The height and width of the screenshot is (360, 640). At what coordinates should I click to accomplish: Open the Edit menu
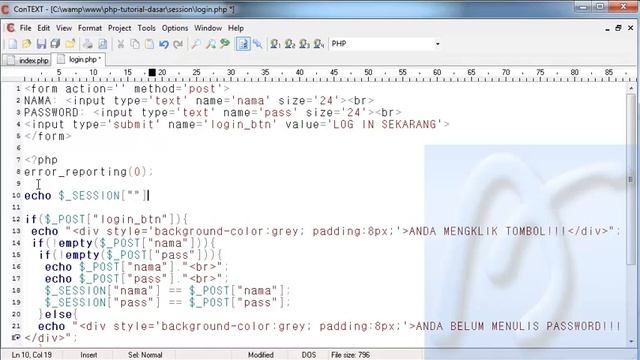tap(43, 28)
